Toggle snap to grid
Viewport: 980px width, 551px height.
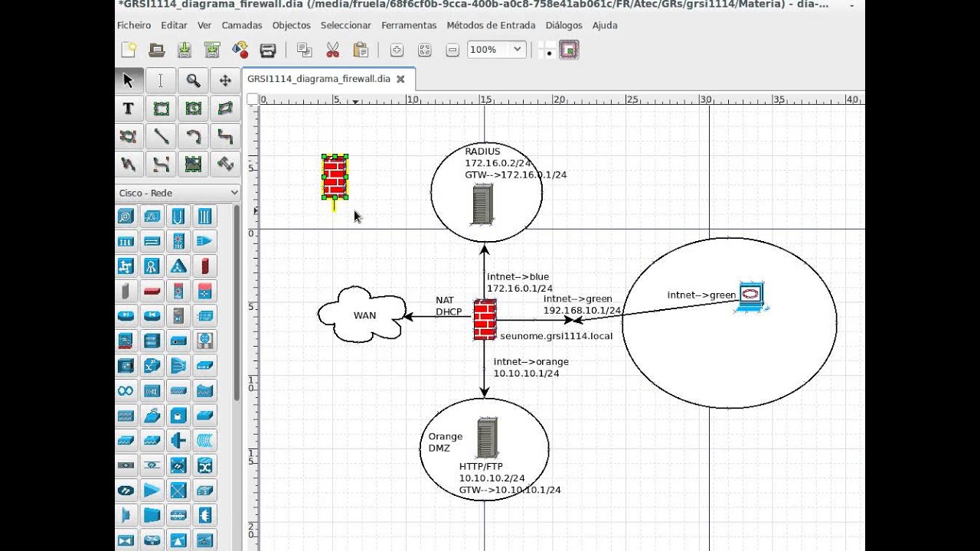(x=547, y=51)
